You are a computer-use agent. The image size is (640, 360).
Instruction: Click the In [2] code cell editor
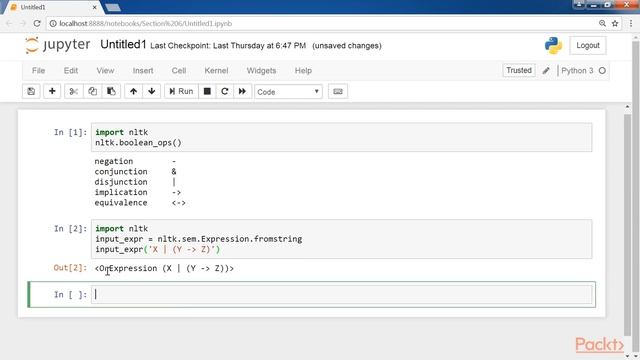pyautogui.click(x=342, y=239)
